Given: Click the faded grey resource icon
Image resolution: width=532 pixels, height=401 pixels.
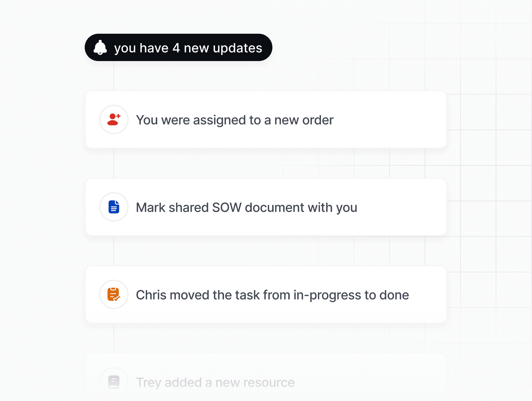Looking at the screenshot, I should click(x=114, y=382).
